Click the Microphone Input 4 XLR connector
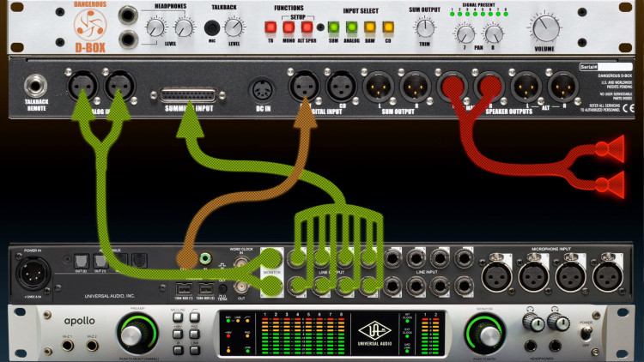Image resolution: width=644 pixels, height=362 pixels. pos(496,276)
